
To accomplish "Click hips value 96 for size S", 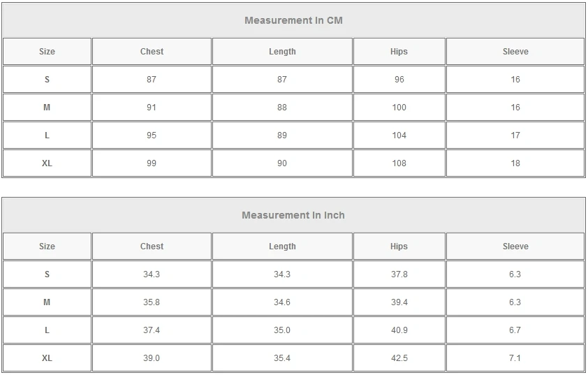I will pos(399,80).
